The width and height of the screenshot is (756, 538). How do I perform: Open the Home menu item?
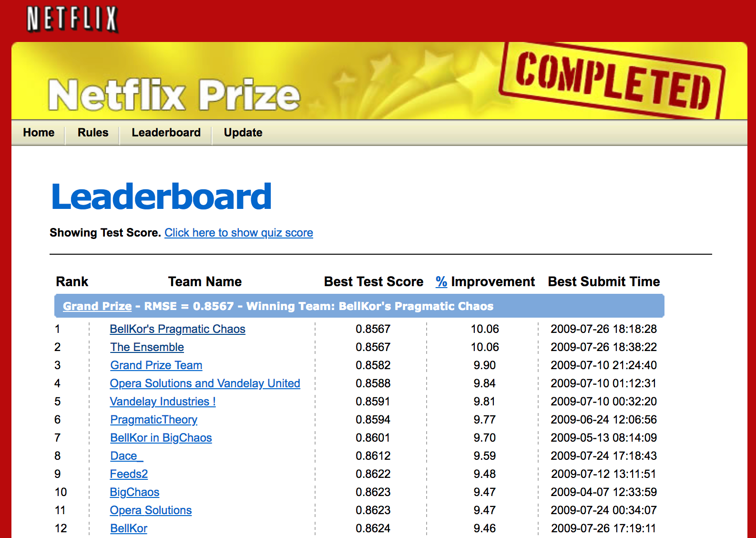[x=39, y=133]
